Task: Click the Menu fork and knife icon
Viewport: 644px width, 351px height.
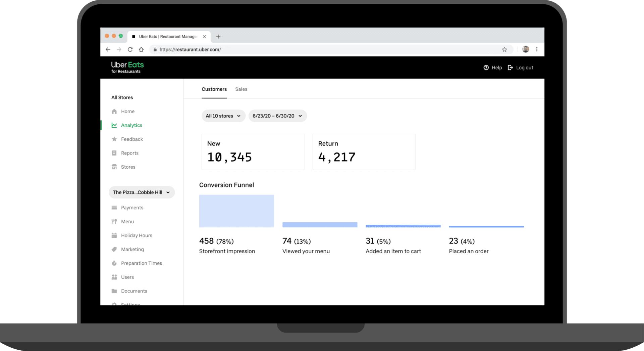Action: [x=114, y=222]
